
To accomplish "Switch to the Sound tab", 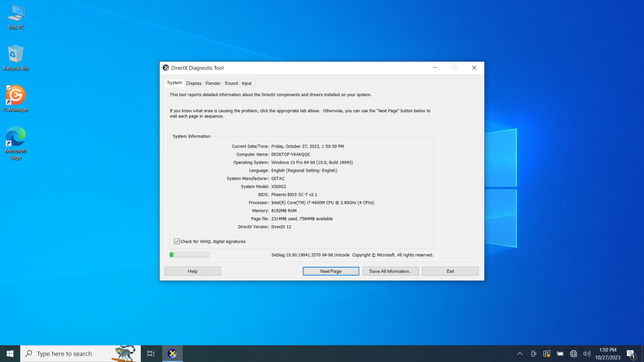I will [231, 83].
